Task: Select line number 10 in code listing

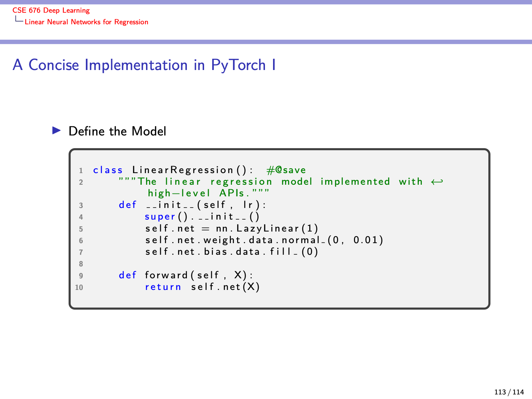Action: 79,287
